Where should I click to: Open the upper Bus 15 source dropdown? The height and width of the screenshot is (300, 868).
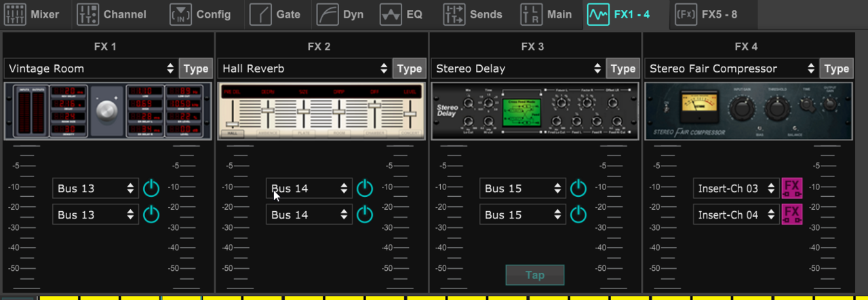(523, 188)
